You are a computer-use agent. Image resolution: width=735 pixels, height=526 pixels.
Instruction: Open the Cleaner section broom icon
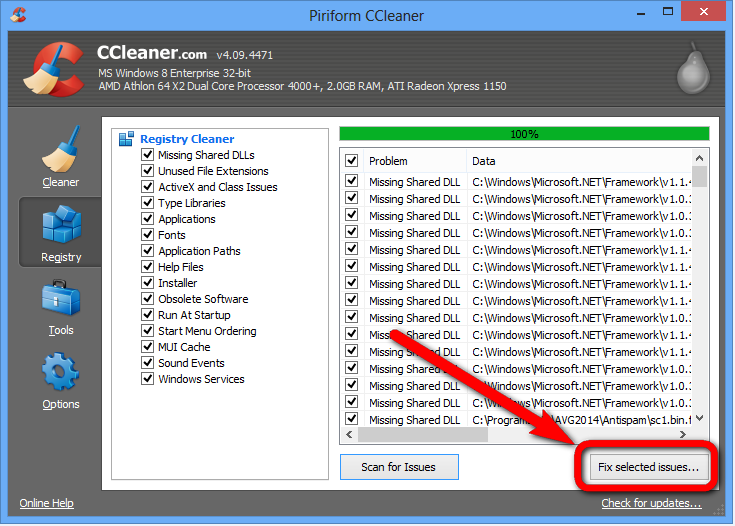61,149
